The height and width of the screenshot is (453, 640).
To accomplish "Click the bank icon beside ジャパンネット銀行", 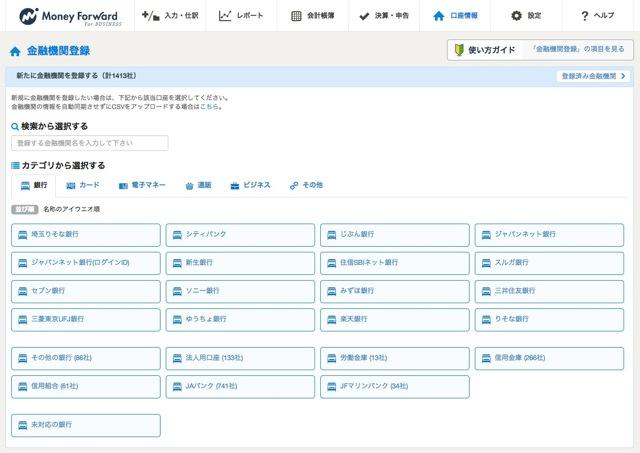I will (486, 235).
